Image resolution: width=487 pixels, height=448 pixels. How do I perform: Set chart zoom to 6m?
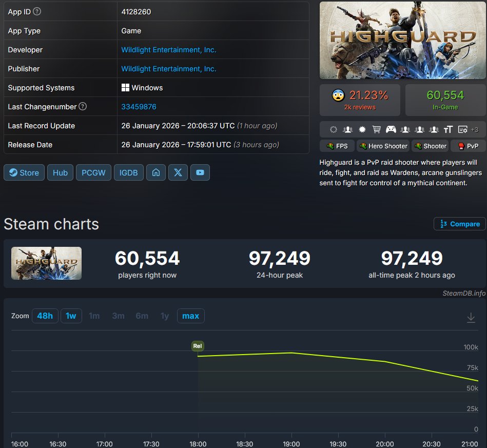click(142, 316)
